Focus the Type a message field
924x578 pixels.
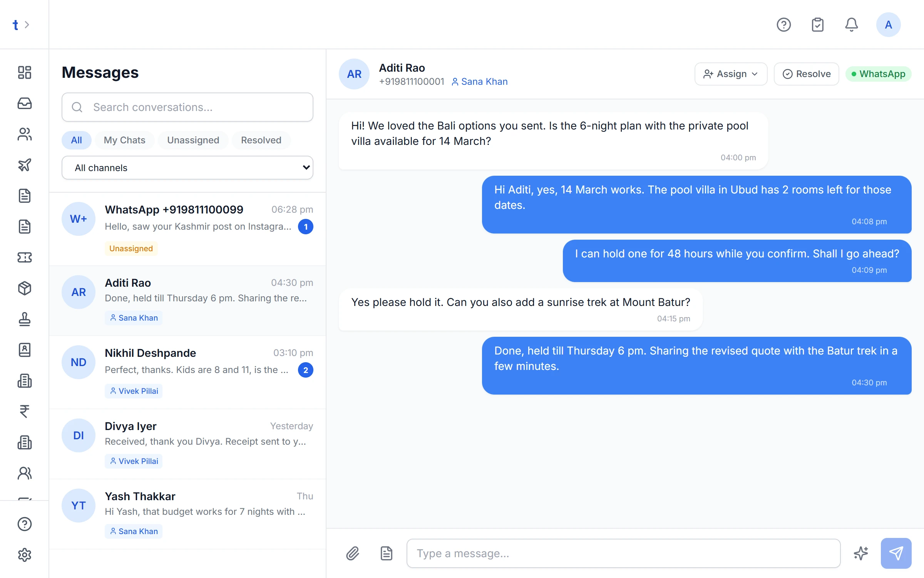click(x=623, y=553)
